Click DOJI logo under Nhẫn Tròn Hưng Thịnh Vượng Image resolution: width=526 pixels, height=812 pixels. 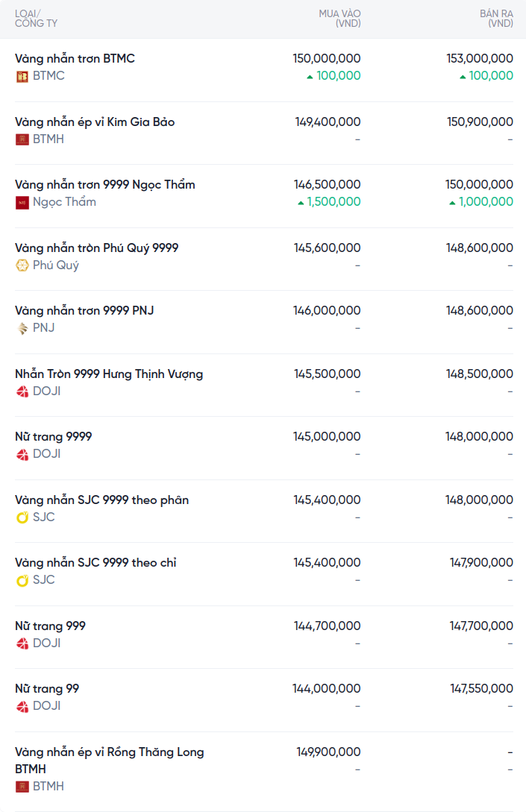pyautogui.click(x=22, y=391)
